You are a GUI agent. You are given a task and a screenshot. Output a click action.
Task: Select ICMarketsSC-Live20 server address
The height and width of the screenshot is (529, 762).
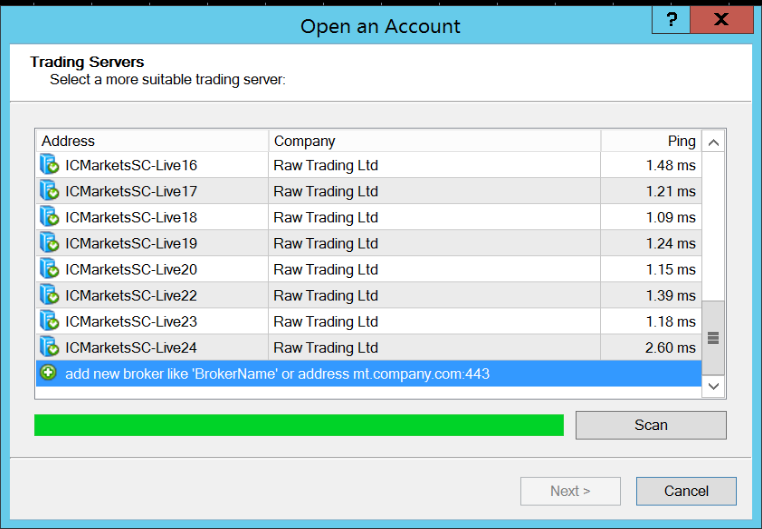pos(131,270)
